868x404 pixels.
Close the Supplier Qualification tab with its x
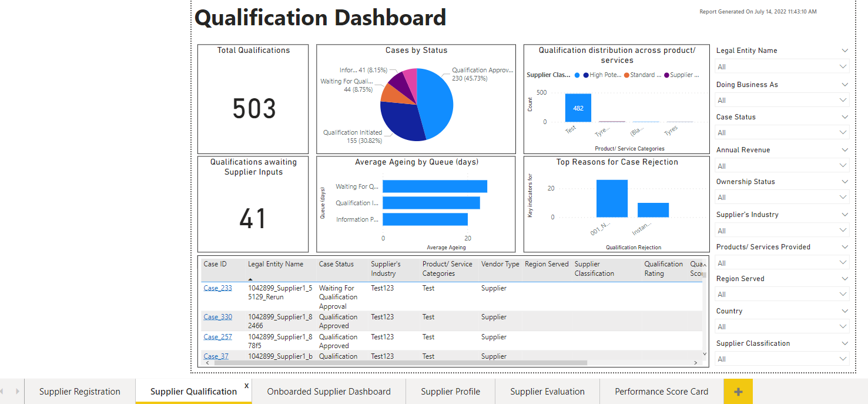[x=246, y=386]
